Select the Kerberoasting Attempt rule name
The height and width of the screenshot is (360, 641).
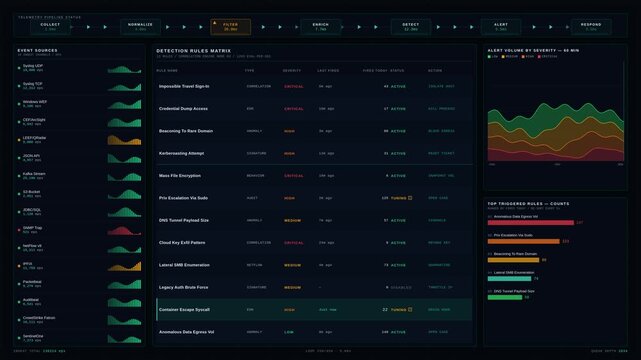click(182, 153)
